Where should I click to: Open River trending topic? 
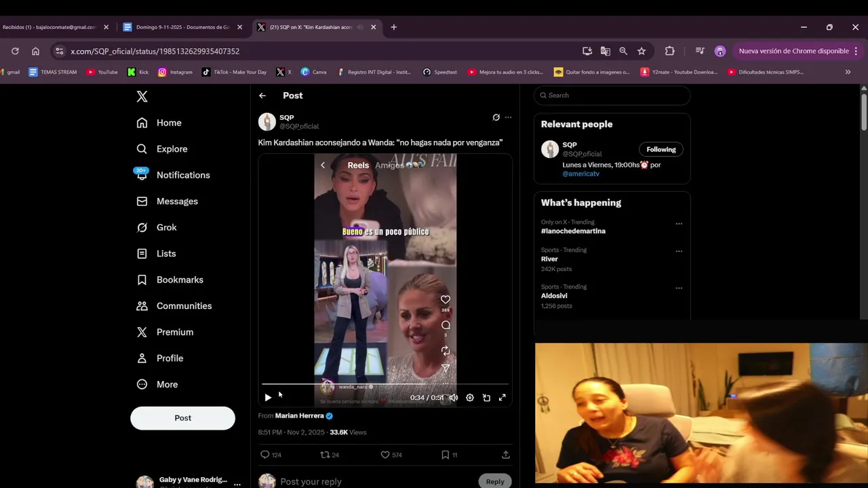coord(549,259)
